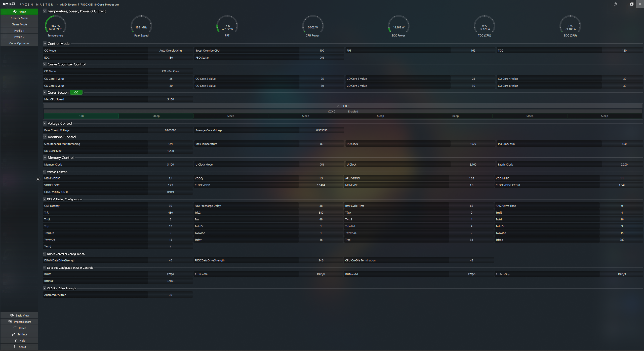Click U Clock Mode ON value
The image size is (644, 351).
tap(322, 165)
